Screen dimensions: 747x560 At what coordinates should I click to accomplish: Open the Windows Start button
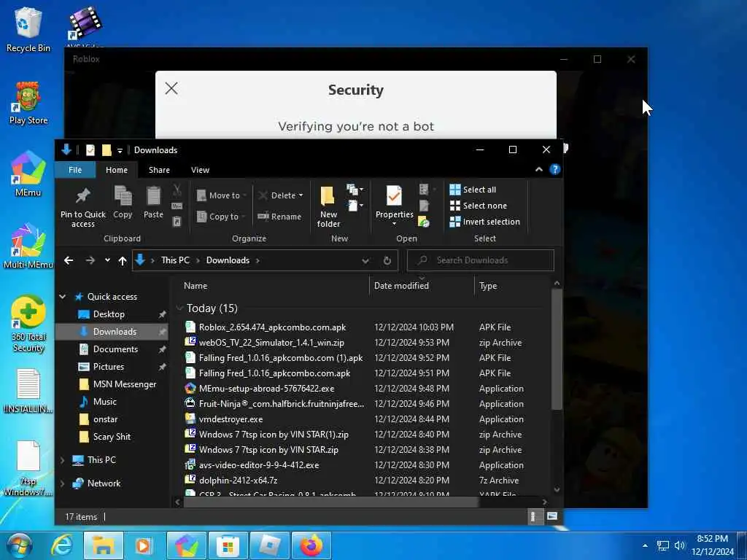pos(20,545)
